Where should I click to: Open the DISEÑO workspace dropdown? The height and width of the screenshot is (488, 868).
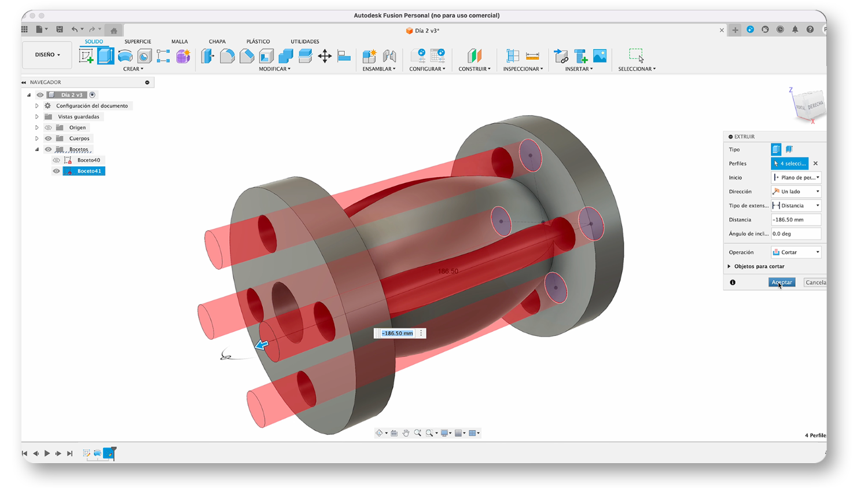tap(47, 54)
